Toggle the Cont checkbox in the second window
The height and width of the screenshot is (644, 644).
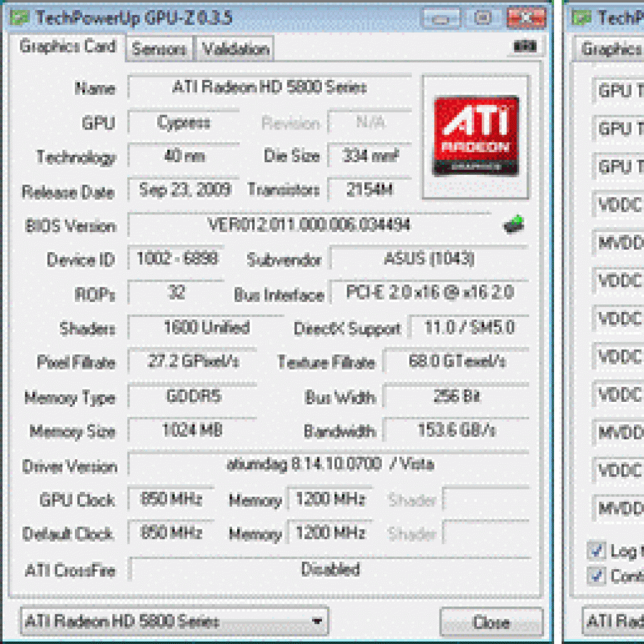point(596,575)
